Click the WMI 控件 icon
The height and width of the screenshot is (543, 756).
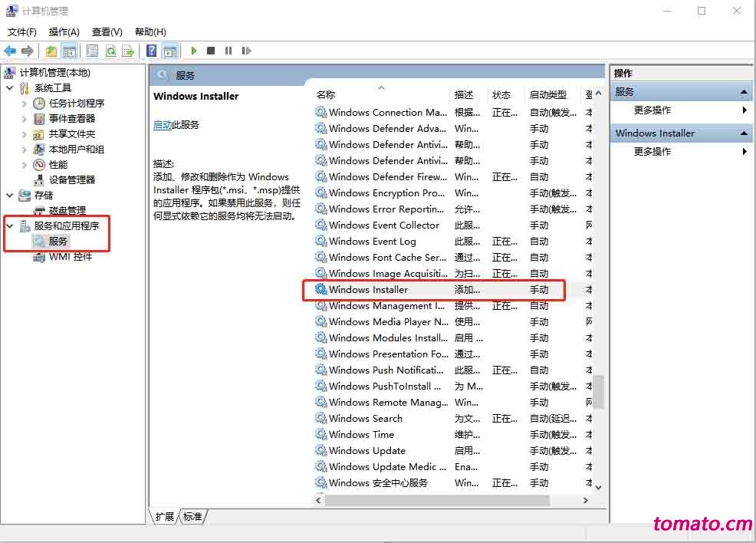coord(39,257)
